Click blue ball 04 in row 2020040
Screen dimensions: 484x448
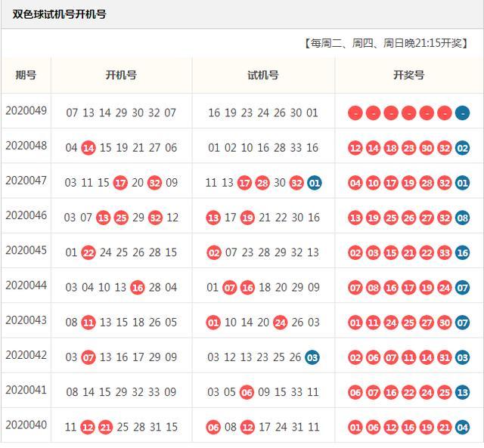462,428
